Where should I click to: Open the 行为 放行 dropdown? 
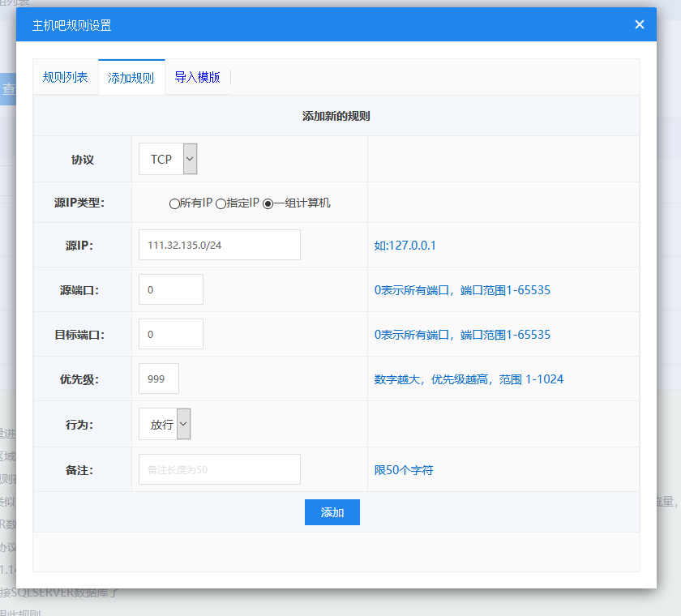[169, 424]
